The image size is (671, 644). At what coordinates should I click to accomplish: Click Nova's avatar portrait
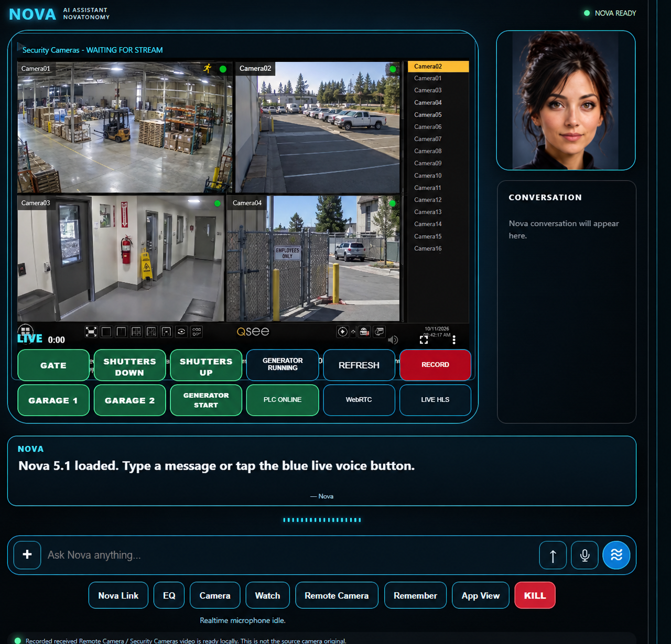[x=566, y=100]
